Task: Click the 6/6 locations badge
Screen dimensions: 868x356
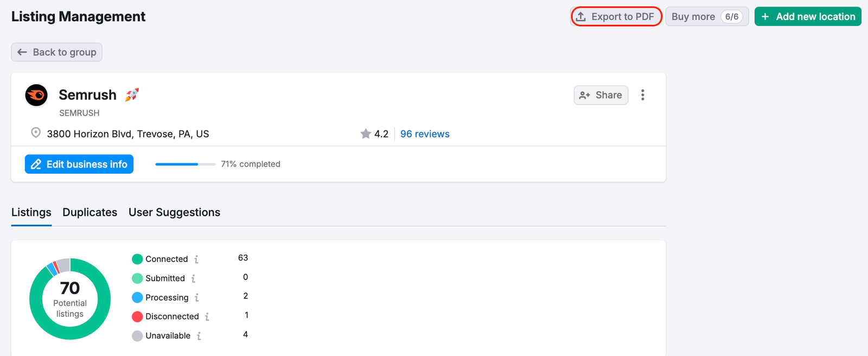Action: [732, 16]
